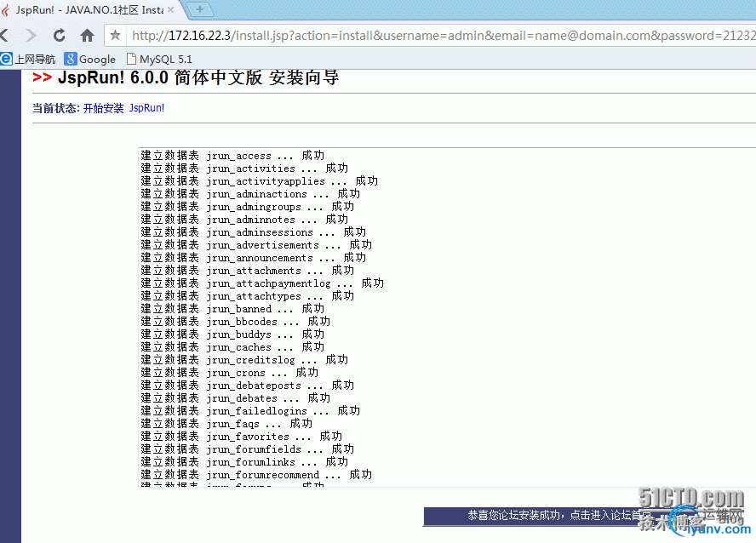Click the browser back arrow
This screenshot has height=543, width=756.
tap(5, 35)
